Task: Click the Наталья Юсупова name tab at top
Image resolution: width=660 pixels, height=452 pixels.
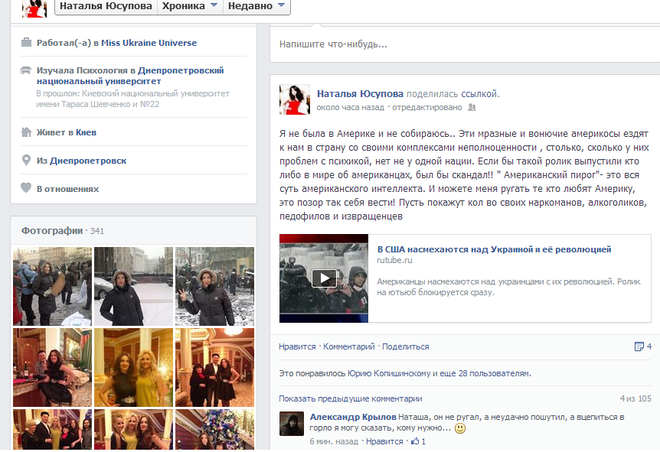Action: tap(106, 6)
